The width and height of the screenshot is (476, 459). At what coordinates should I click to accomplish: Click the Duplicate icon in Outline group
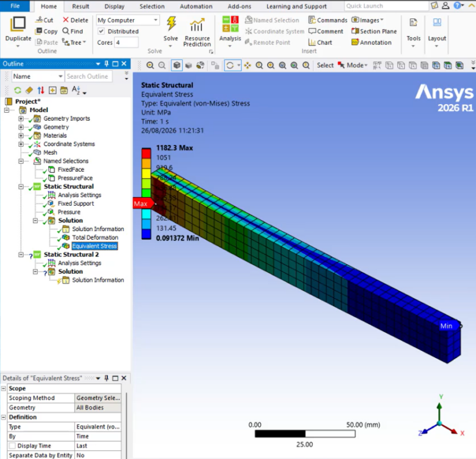point(18,24)
